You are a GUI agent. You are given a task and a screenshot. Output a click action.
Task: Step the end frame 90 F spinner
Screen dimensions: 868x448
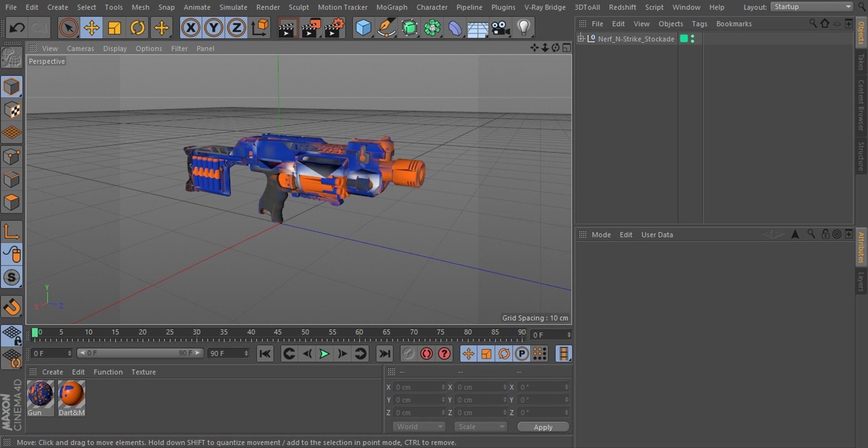(x=246, y=353)
